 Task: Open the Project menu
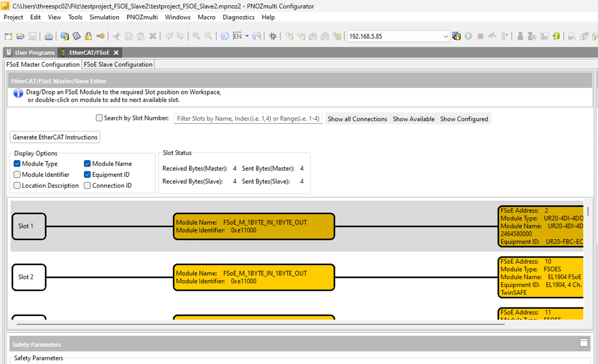[13, 17]
